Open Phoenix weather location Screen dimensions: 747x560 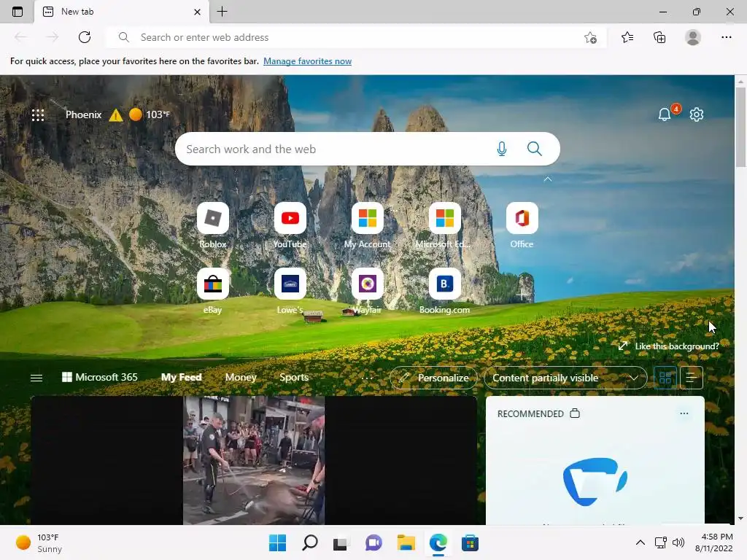pyautogui.click(x=83, y=114)
